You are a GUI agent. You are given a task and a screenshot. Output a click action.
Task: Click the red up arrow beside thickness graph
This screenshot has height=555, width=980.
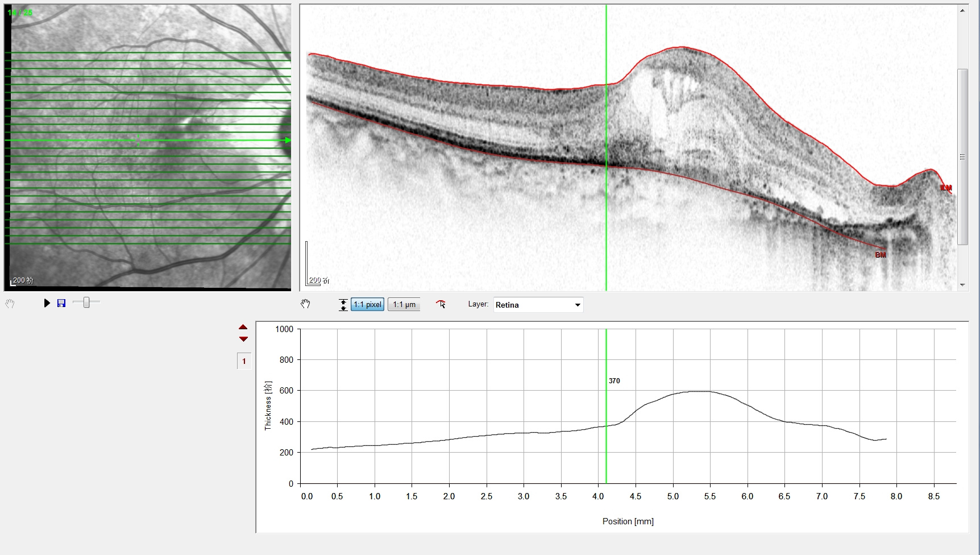point(243,327)
